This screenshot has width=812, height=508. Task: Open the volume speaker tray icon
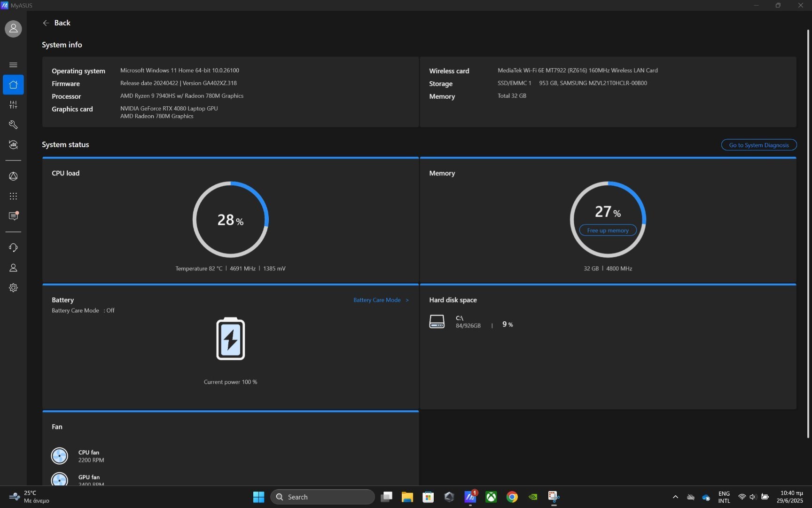click(x=753, y=497)
